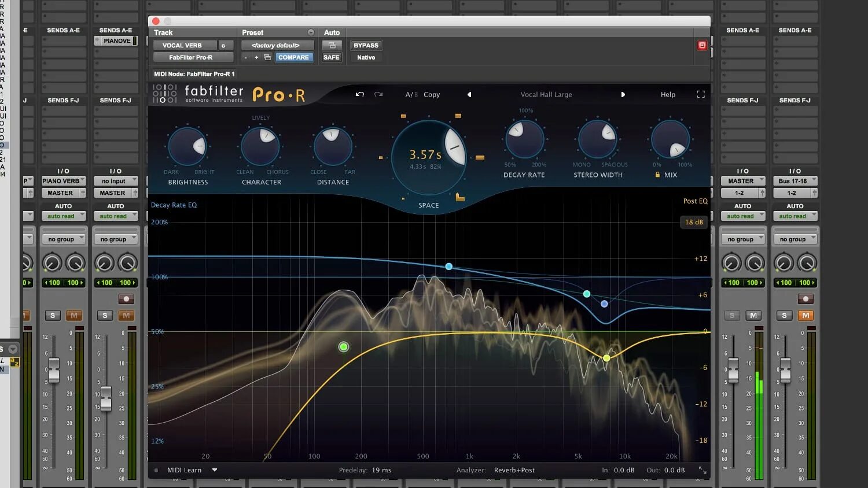Enter Pro-R full screen mode

tap(701, 94)
